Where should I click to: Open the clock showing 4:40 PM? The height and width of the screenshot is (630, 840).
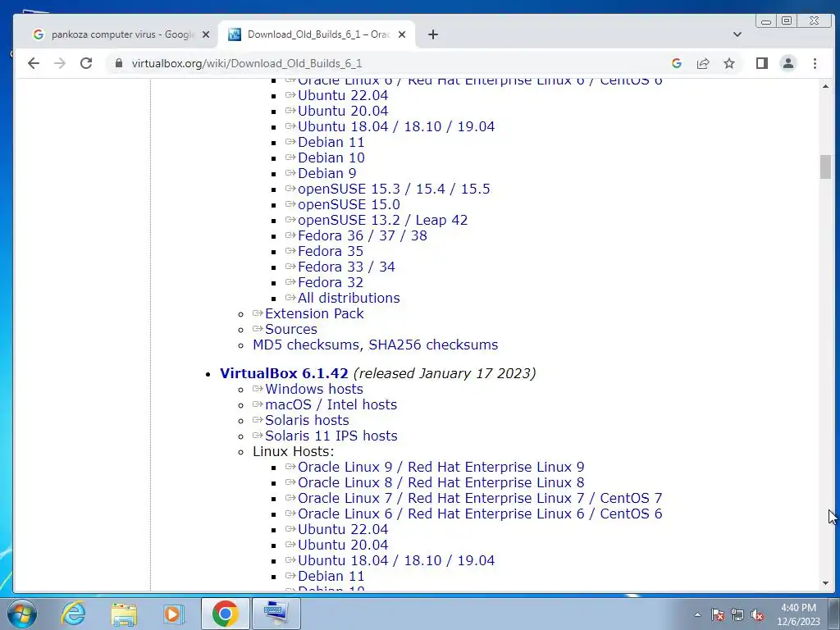(x=798, y=614)
